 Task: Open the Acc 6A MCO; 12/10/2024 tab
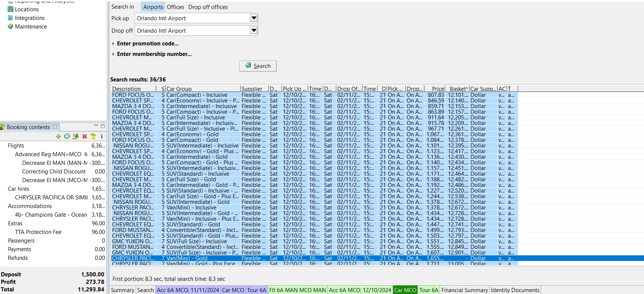(x=360, y=290)
